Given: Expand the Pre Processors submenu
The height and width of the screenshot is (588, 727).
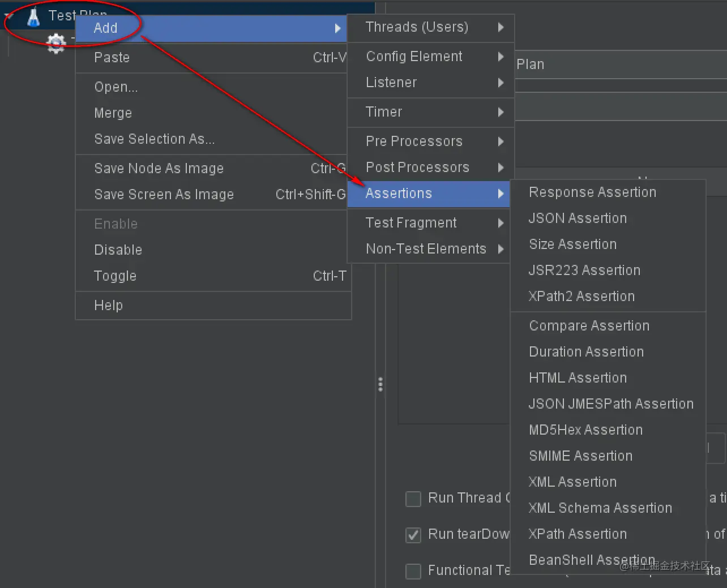Looking at the screenshot, I should pyautogui.click(x=431, y=141).
